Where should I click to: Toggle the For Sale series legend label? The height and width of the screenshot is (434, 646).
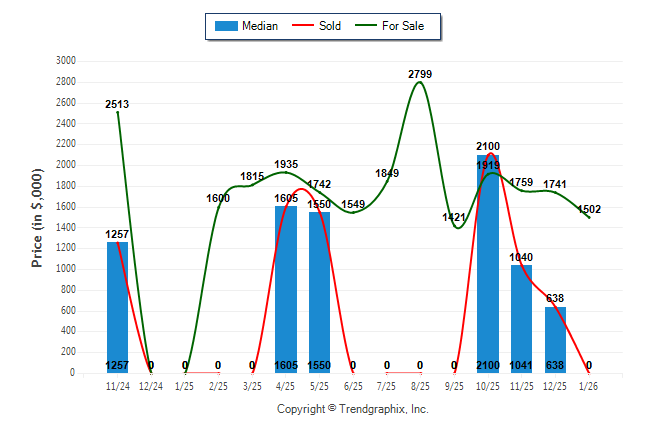click(403, 26)
